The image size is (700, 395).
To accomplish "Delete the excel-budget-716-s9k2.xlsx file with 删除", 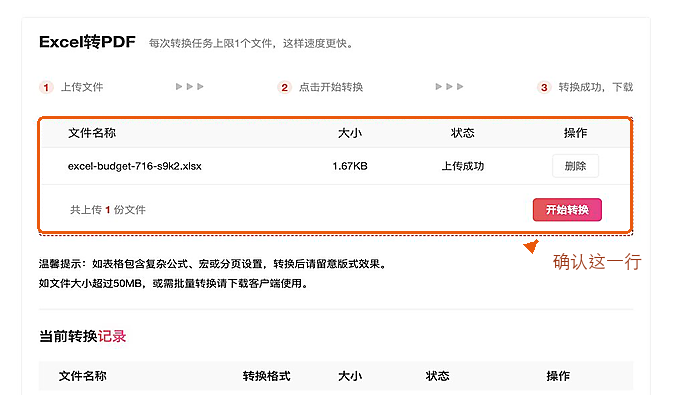I will coord(575,166).
